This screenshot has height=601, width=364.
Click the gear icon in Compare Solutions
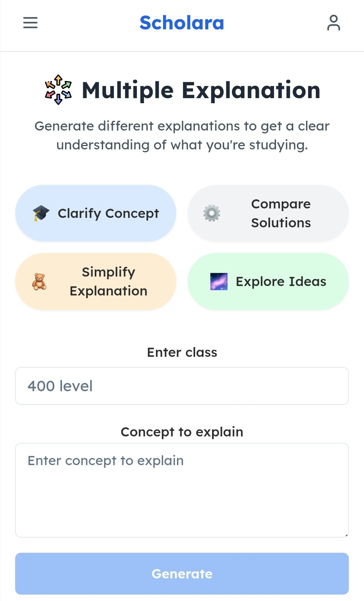click(x=212, y=213)
